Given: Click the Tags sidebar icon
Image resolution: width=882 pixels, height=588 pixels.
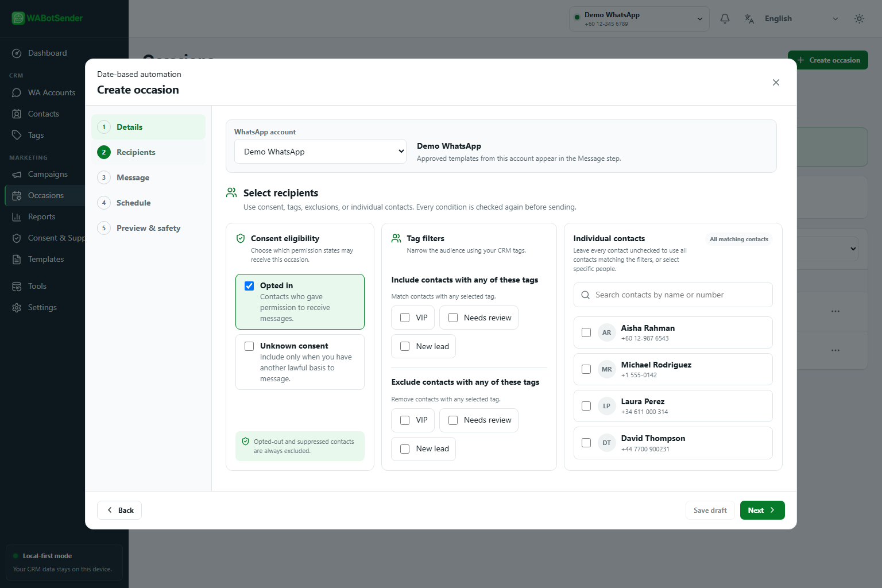Looking at the screenshot, I should click(x=17, y=136).
